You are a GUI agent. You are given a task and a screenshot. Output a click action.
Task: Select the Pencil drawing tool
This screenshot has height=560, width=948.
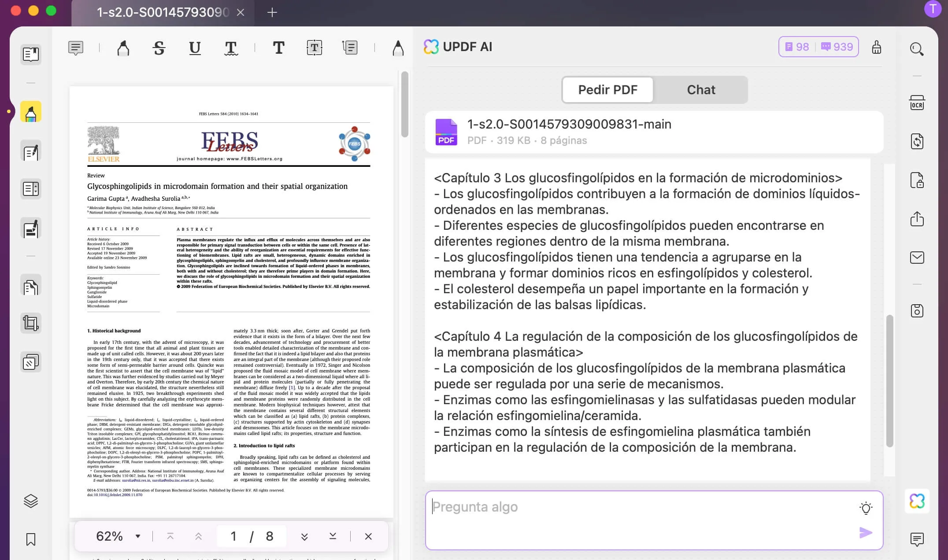click(398, 48)
